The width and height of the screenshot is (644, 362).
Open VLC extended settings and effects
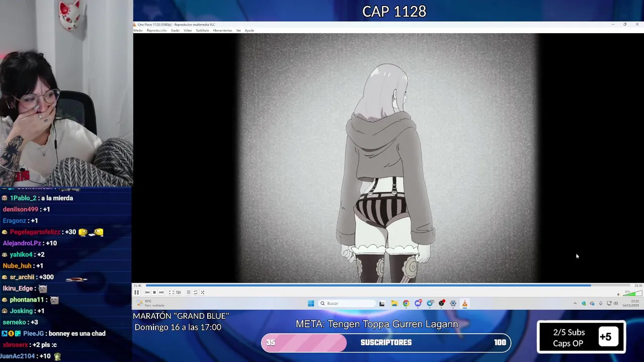point(178,292)
